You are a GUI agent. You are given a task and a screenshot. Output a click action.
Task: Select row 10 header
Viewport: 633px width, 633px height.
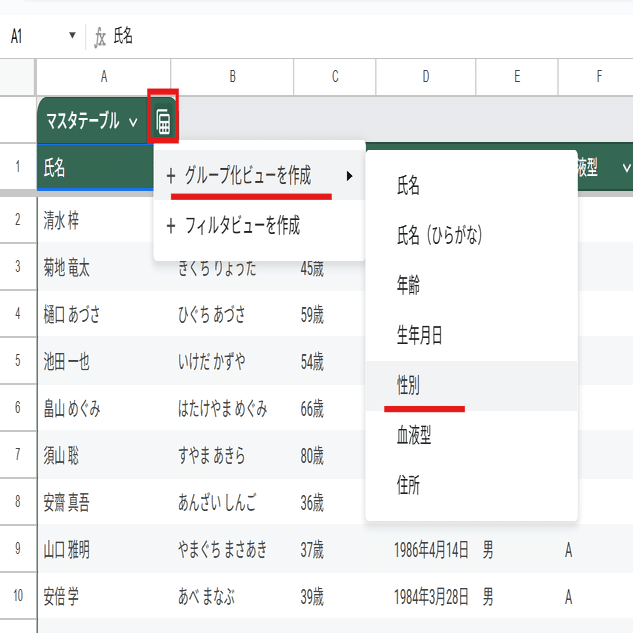coord(18,595)
